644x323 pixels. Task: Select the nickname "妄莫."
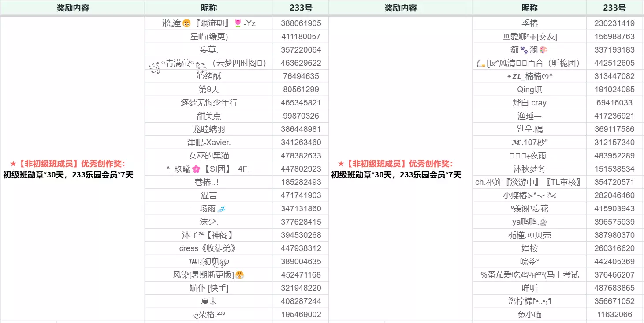pos(209,50)
